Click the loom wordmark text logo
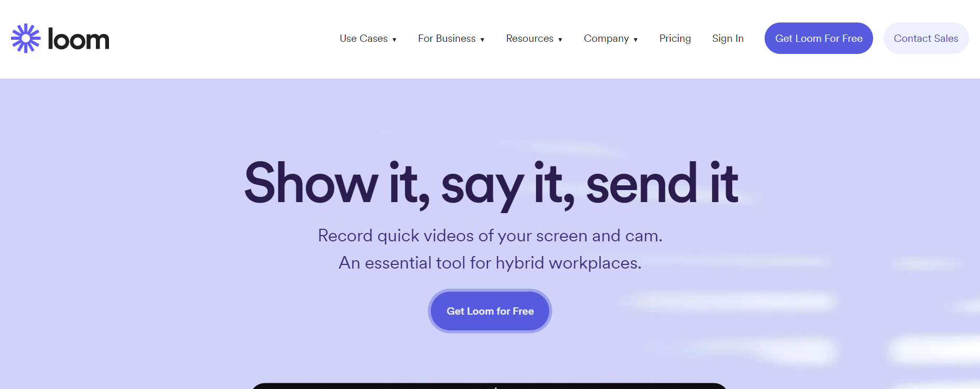The width and height of the screenshot is (980, 389). point(79,39)
